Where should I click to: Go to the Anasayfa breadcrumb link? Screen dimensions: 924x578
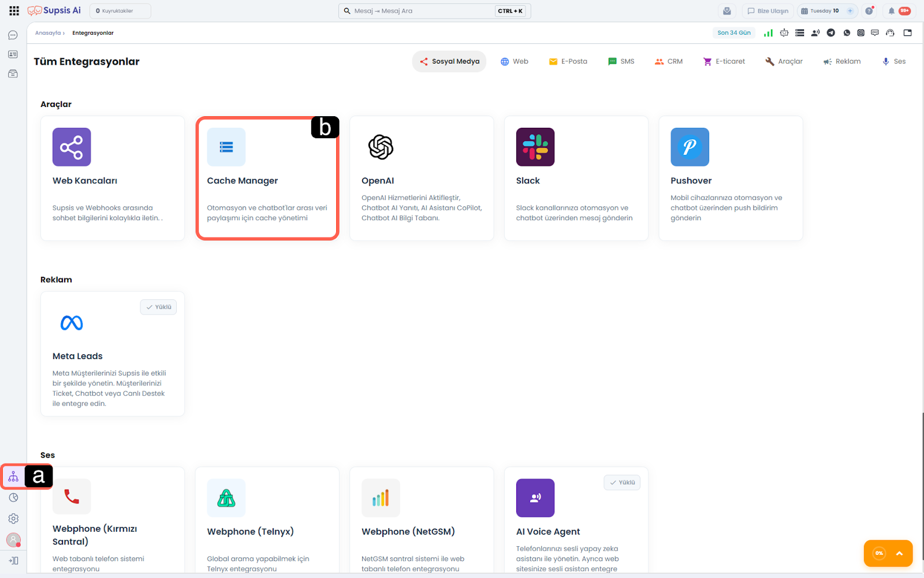coord(48,33)
